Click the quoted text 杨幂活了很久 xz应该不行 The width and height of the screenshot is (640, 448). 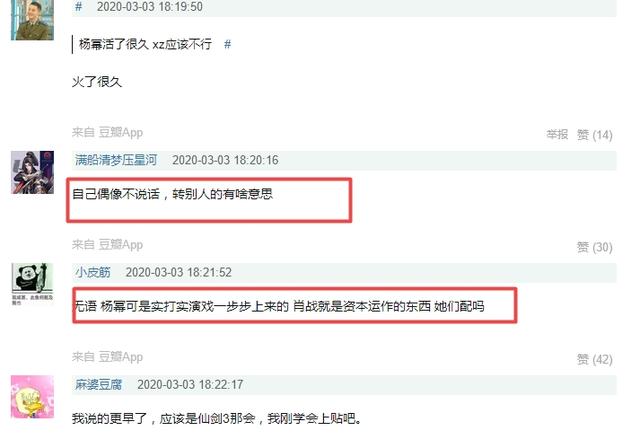[145, 44]
